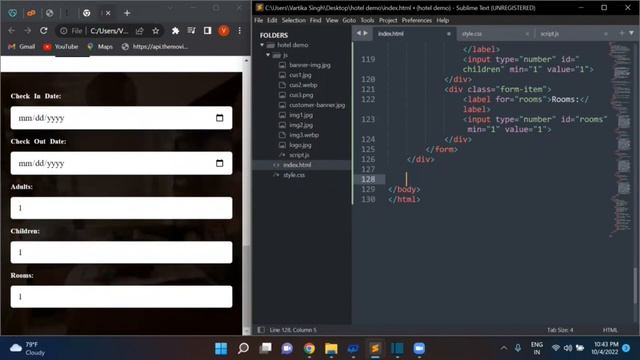Toggle Sublime sidebar status icon
The image size is (640, 360).
tap(261, 330)
